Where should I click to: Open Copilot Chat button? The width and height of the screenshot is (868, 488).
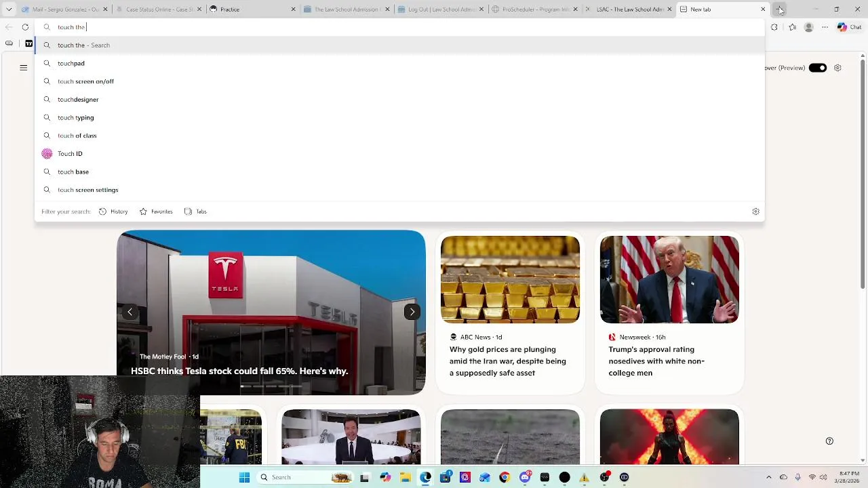click(849, 27)
